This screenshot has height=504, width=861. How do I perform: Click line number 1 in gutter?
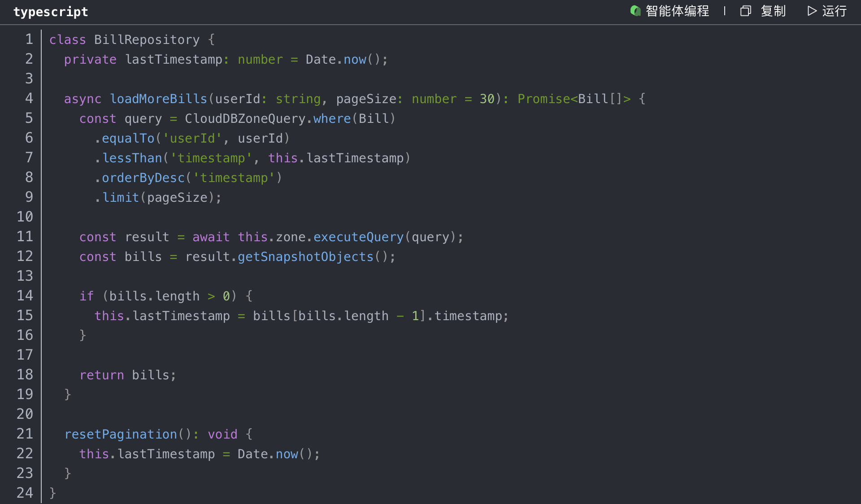(29, 39)
